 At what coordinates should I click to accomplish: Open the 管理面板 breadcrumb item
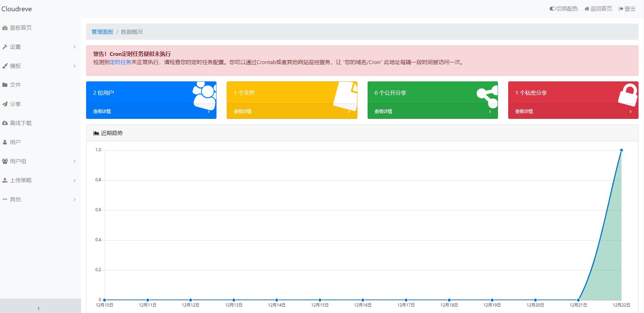tap(101, 32)
